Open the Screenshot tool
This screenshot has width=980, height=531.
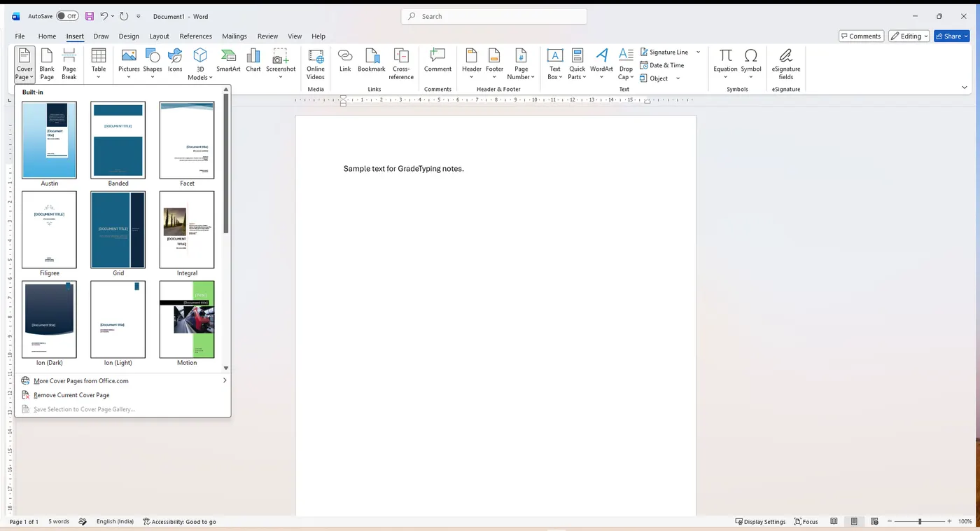point(281,64)
